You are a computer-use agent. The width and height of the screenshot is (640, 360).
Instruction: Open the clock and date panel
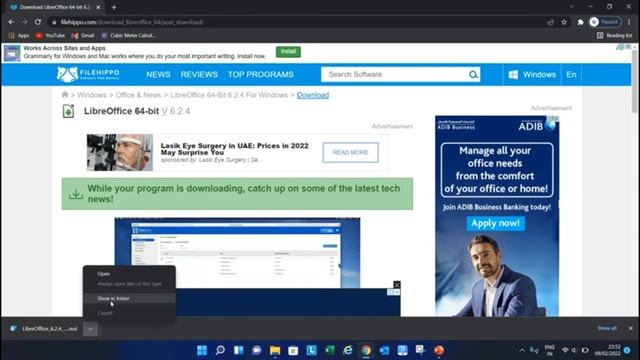coord(608,350)
